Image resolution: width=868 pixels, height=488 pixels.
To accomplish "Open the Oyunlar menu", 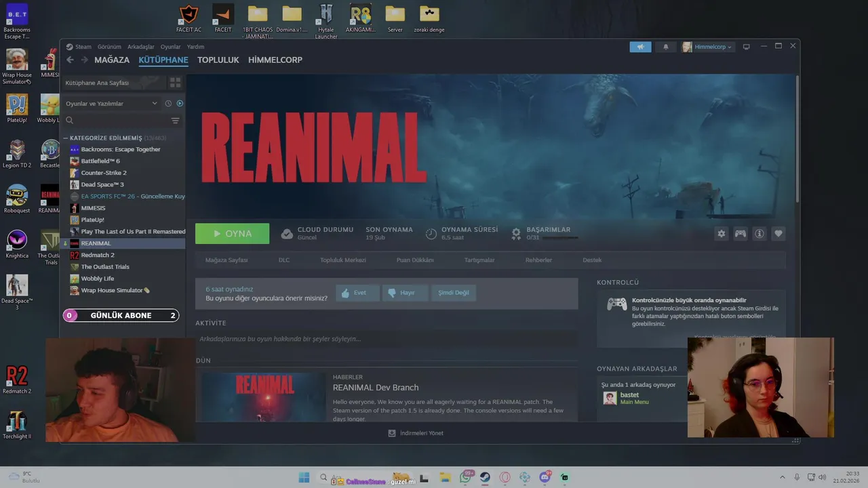I will (x=170, y=47).
